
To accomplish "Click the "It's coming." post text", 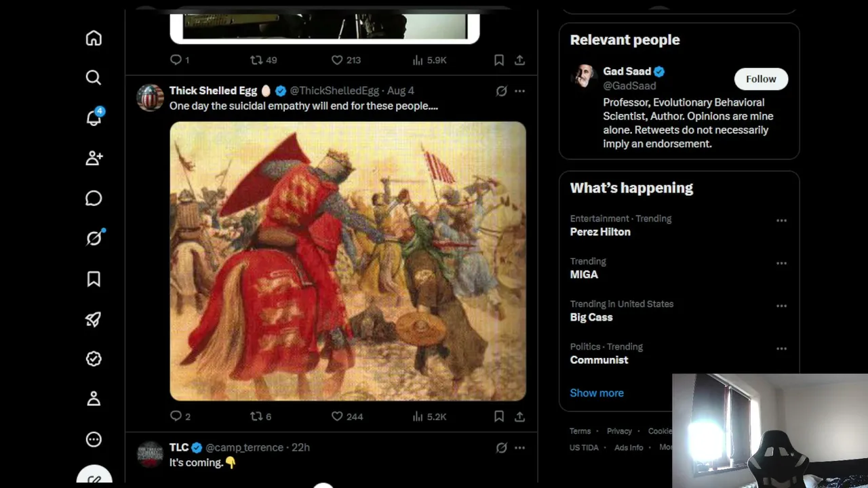I will click(196, 462).
